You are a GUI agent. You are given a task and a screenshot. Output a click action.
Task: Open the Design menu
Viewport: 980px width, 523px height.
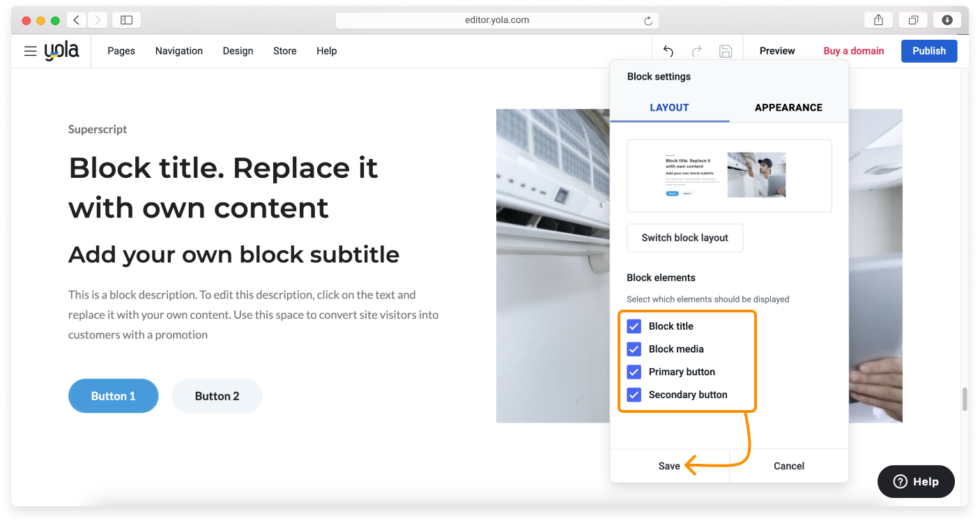pos(238,51)
